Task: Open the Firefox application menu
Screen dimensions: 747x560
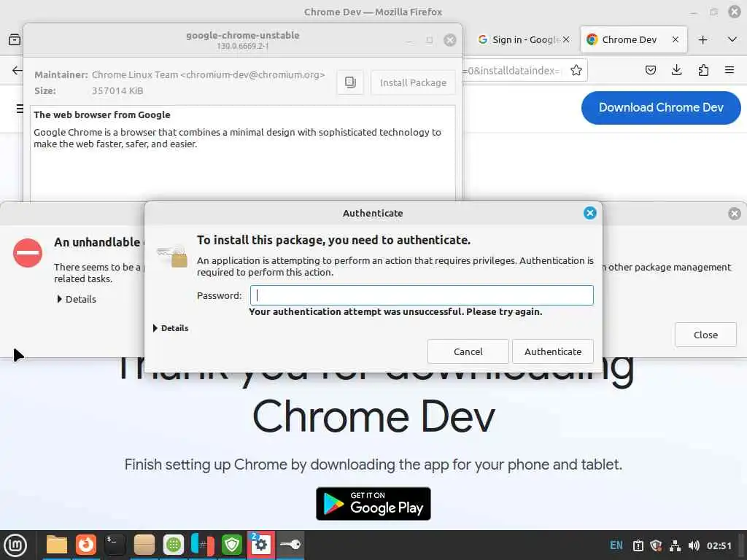Action: 729,71
